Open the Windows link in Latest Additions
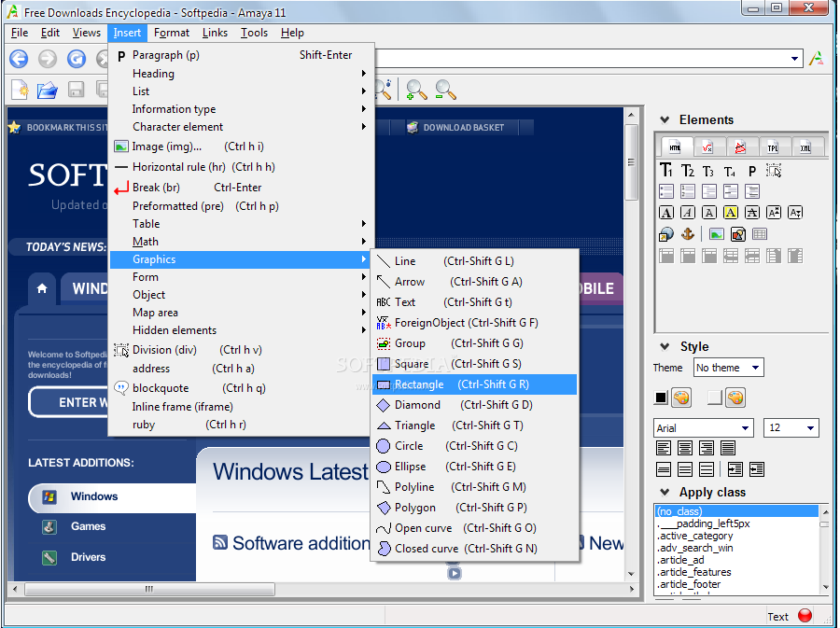Screen dimensions: 840x628 93,496
